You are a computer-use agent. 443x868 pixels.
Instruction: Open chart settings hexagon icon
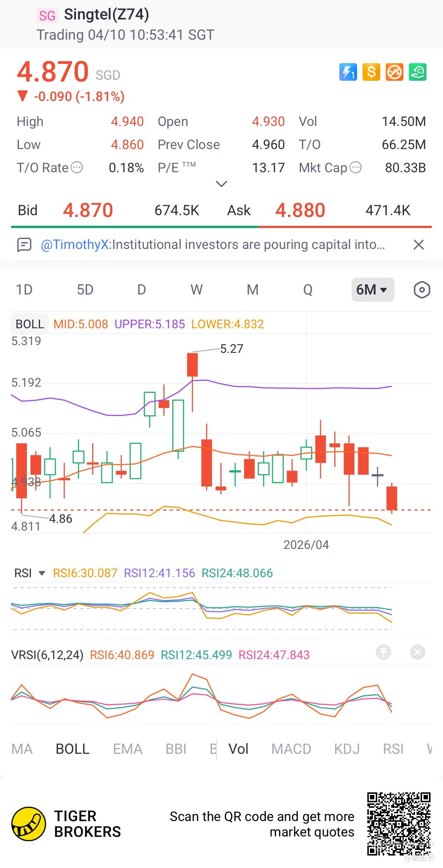(x=422, y=290)
